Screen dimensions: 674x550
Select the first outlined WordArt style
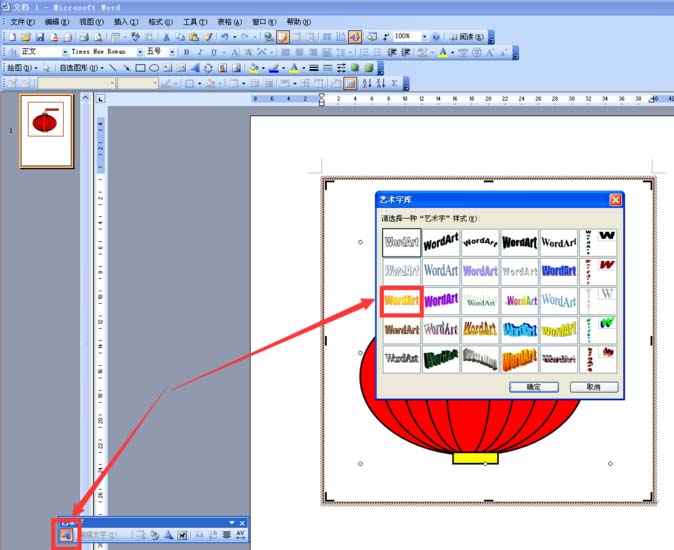(401, 242)
